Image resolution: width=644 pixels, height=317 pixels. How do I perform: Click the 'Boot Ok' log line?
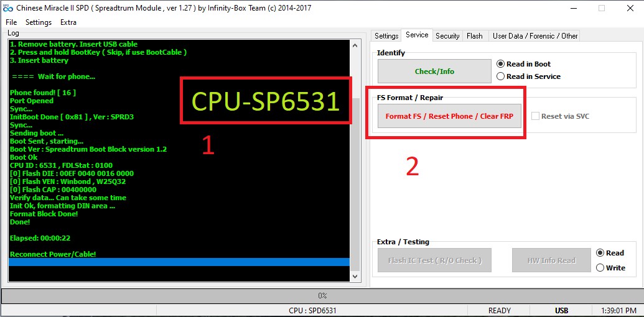pos(24,157)
